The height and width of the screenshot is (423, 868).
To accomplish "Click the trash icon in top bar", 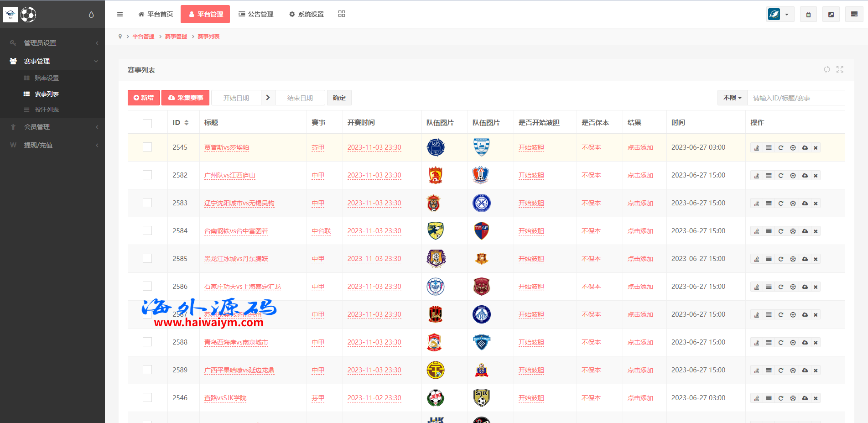I will tap(808, 15).
